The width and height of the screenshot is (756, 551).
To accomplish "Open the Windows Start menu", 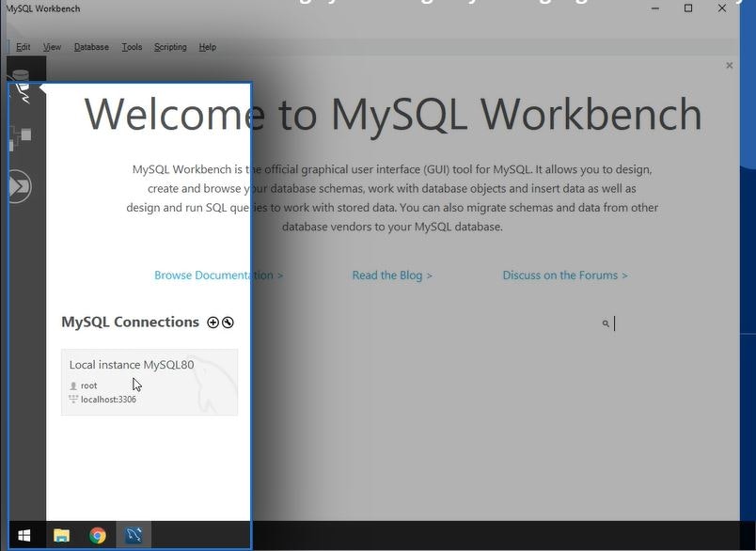I will pos(24,535).
